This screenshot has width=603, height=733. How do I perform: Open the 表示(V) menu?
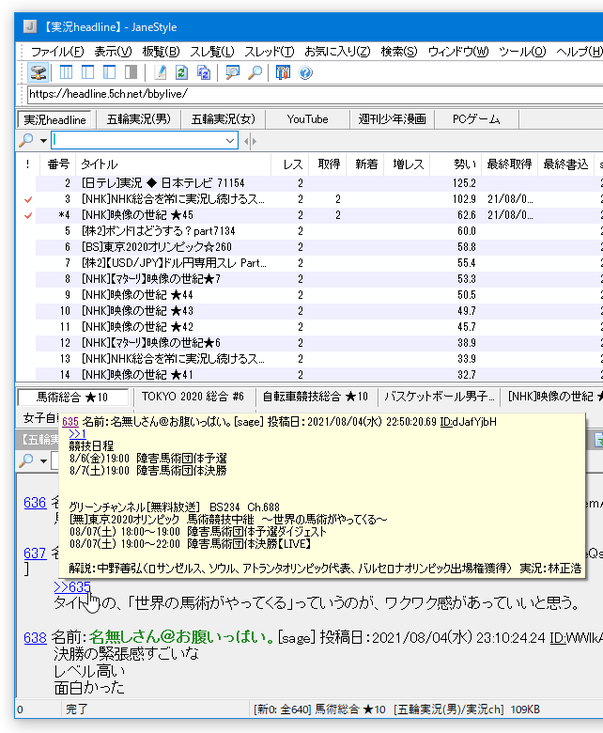(x=113, y=51)
